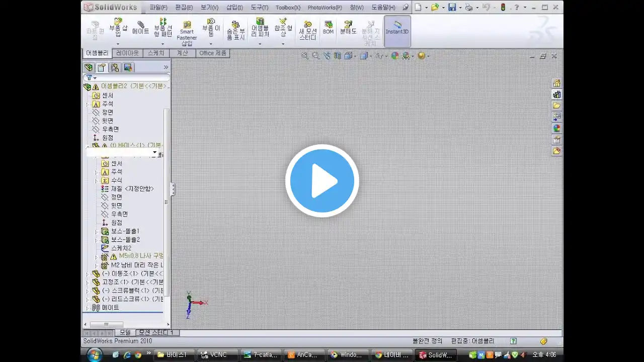
Task: Open the Toolbox(X) menu
Action: point(288,7)
